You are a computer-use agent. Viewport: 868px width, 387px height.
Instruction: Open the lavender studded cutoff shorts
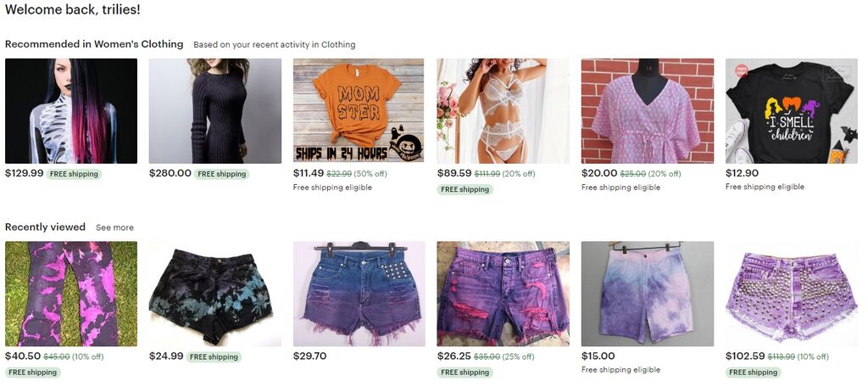coord(792,294)
